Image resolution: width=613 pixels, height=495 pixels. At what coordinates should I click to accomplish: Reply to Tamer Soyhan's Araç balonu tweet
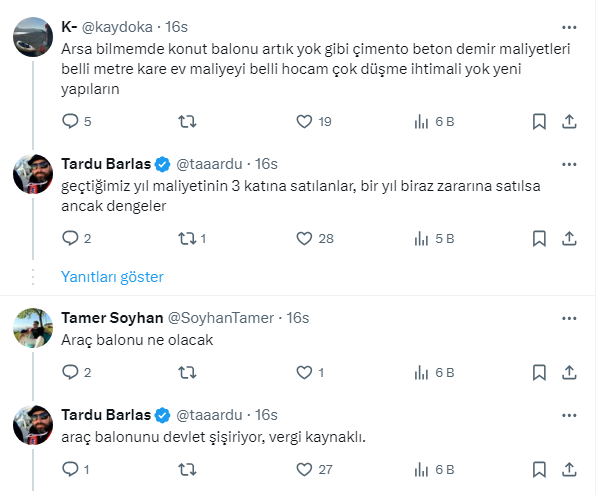[70, 372]
